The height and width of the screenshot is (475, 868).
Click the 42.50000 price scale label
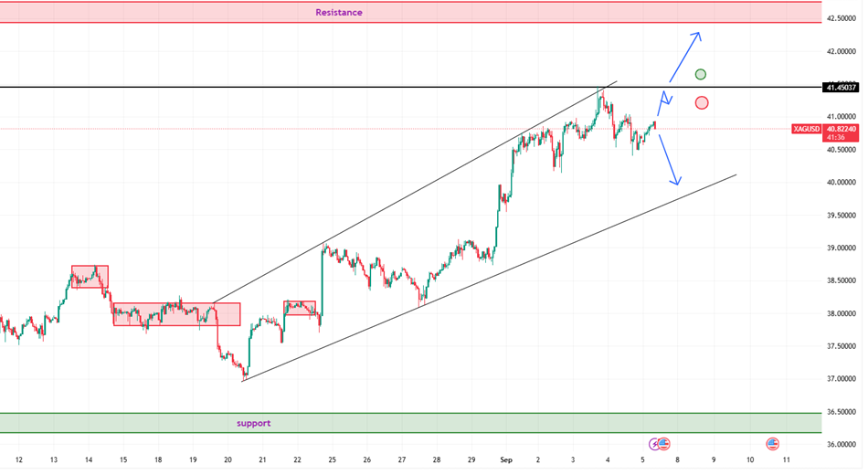[x=842, y=18]
